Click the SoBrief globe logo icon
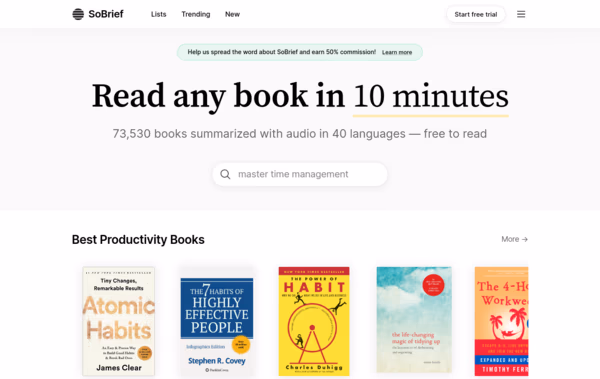 pos(78,14)
